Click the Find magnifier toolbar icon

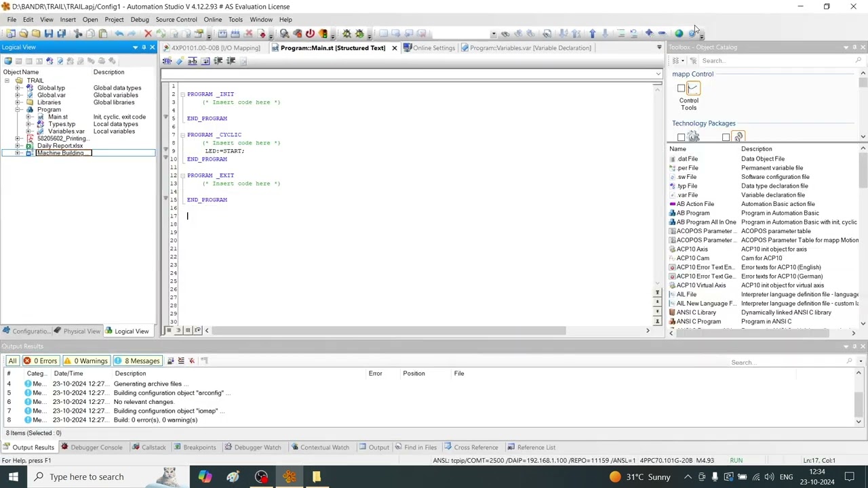tap(284, 33)
